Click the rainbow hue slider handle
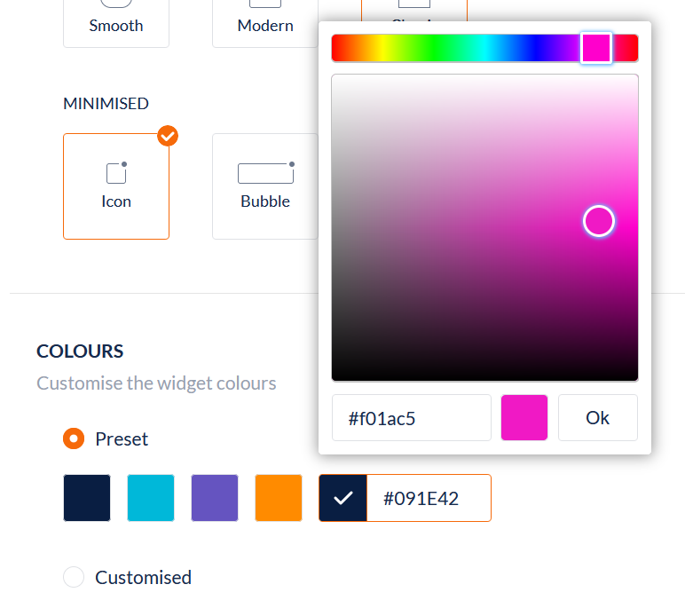 click(x=596, y=48)
